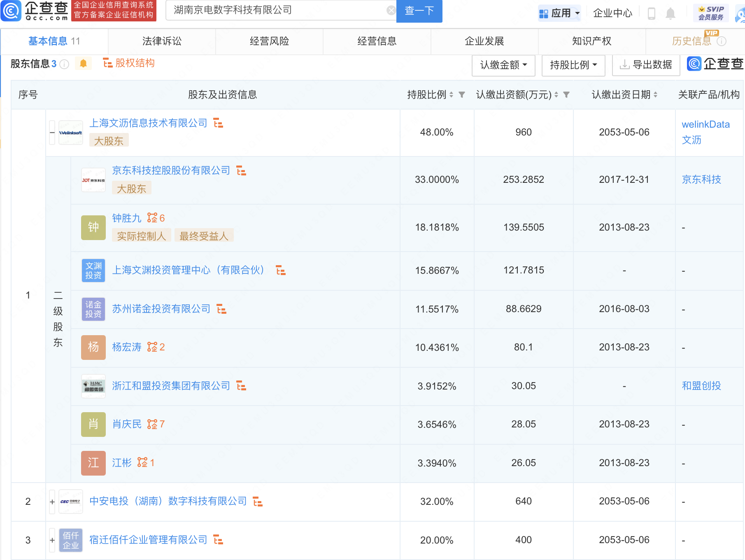Open SVIP member services badge
This screenshot has width=745, height=560.
tap(711, 13)
